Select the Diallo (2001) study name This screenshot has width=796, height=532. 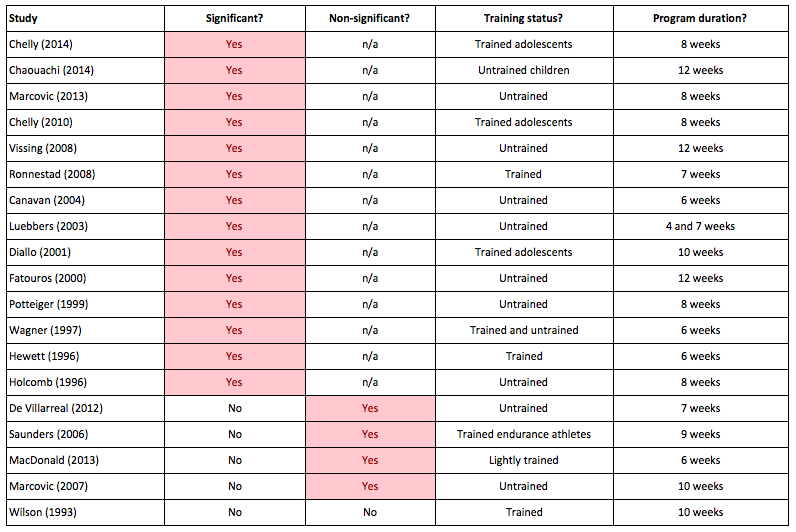point(40,252)
